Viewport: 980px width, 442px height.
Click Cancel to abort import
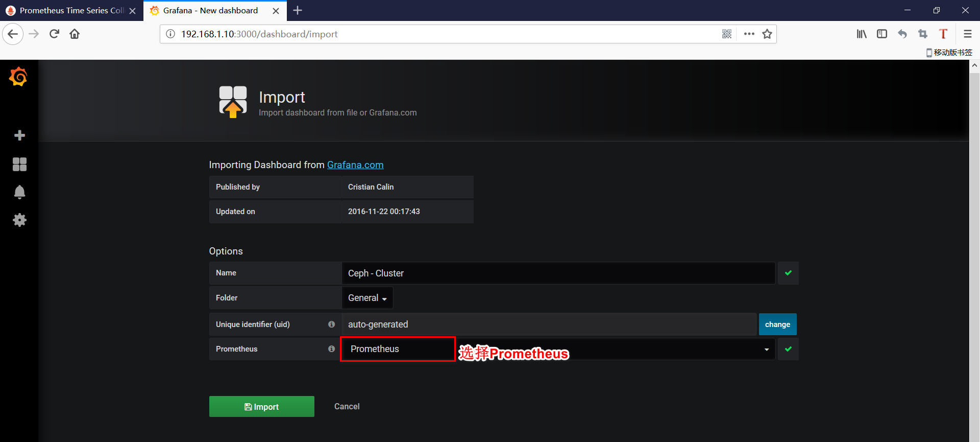click(347, 407)
